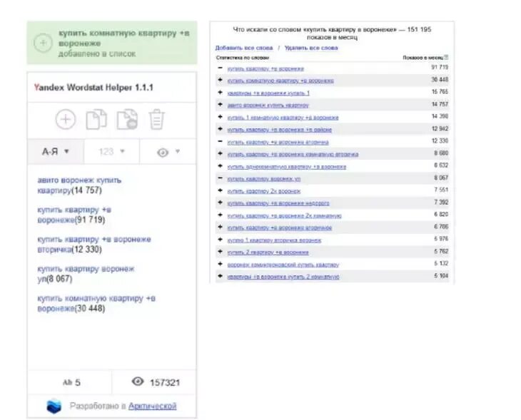Image resolution: width=521 pixels, height=420 pixels.
Task: Add phrase with plus on 8 680 row
Action: click(220, 153)
